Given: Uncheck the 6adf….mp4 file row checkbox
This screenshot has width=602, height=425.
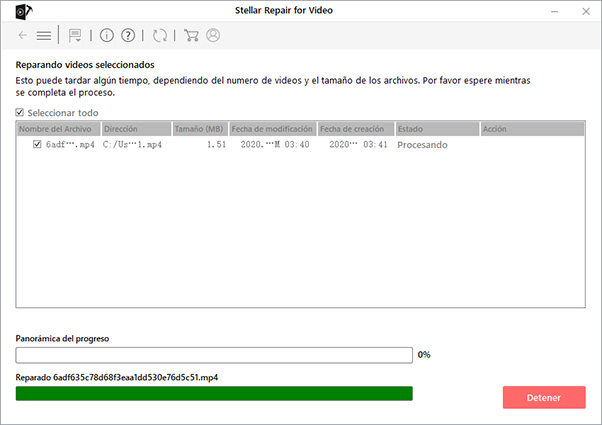Looking at the screenshot, I should (x=37, y=144).
